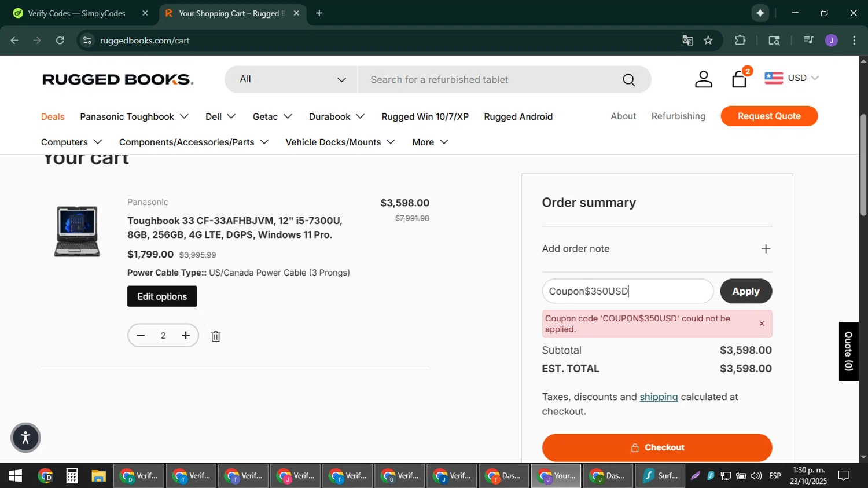
Task: Open the Toughbook 33 product title link
Action: (x=235, y=228)
